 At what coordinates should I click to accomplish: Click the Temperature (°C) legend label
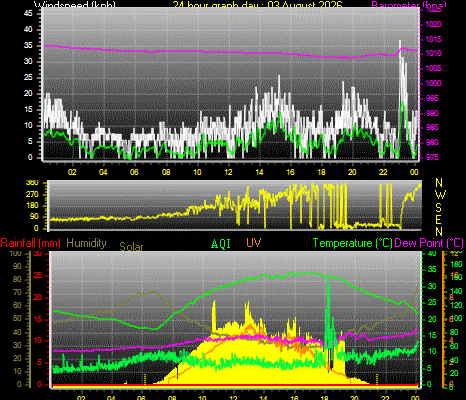pyautogui.click(x=353, y=243)
